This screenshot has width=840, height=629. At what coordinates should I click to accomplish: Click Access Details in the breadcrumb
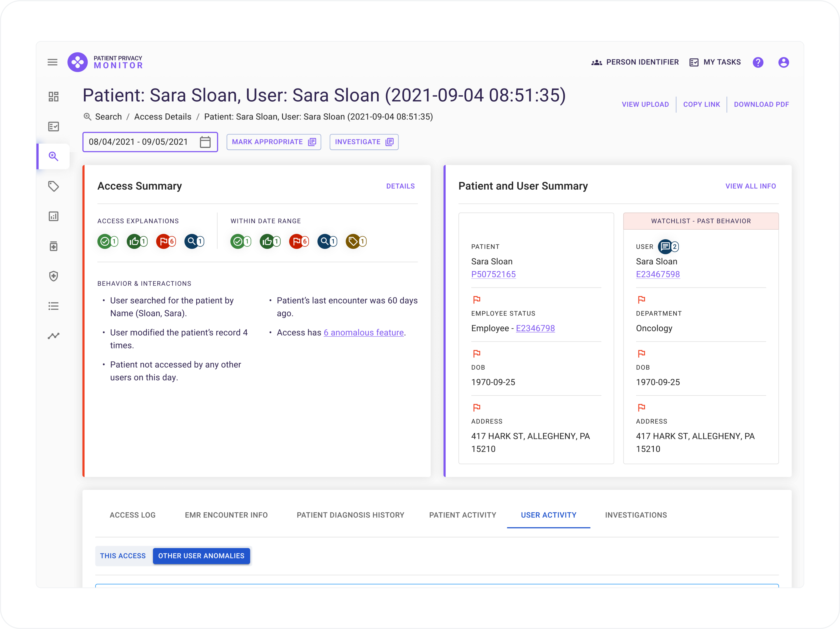coord(163,117)
